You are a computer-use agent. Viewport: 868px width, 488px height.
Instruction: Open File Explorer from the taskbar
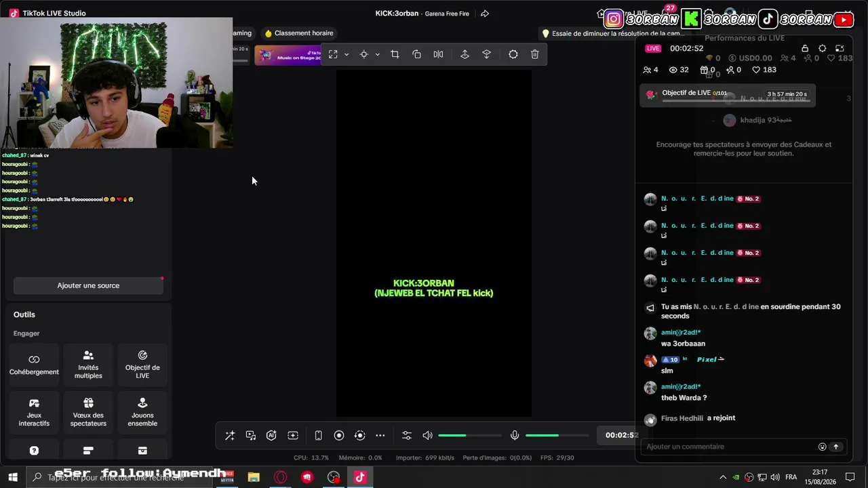254,477
